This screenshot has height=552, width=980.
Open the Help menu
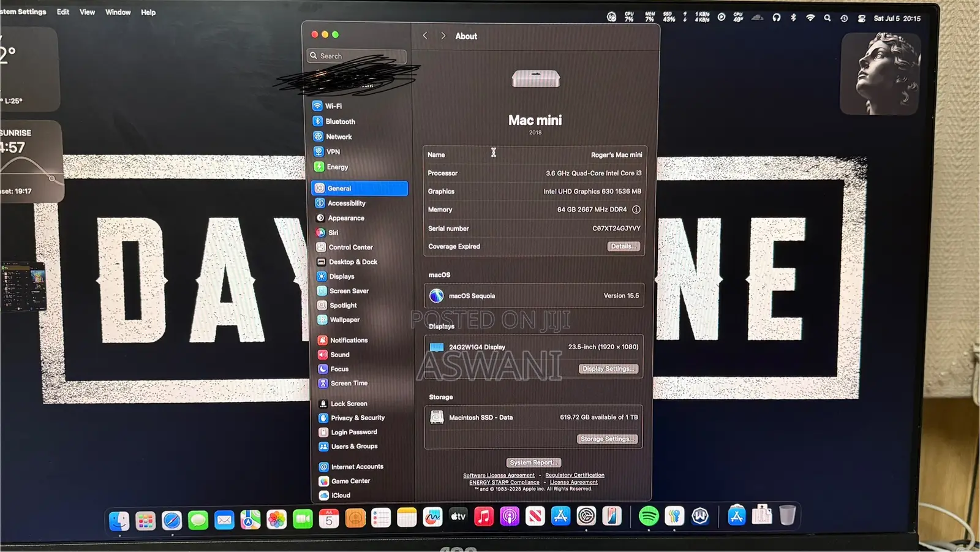(148, 12)
